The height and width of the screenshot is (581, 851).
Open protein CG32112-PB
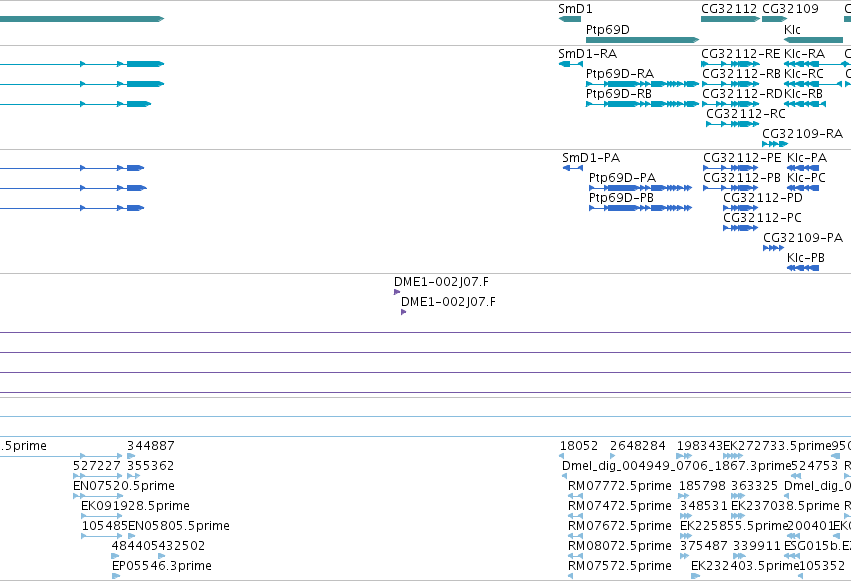[x=731, y=188]
